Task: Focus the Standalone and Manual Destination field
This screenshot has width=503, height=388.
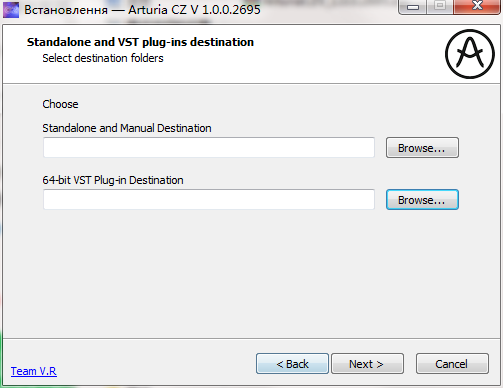Action: (209, 147)
